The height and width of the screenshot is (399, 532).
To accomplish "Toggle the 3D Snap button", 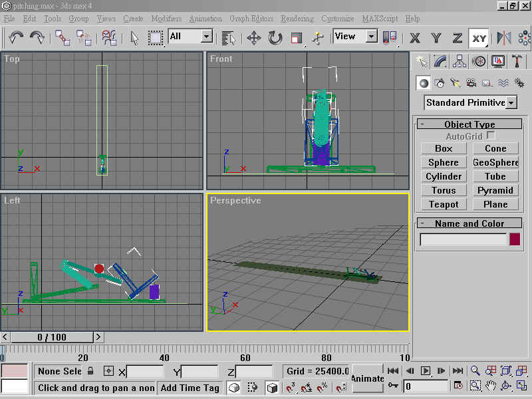I will coord(291,387).
